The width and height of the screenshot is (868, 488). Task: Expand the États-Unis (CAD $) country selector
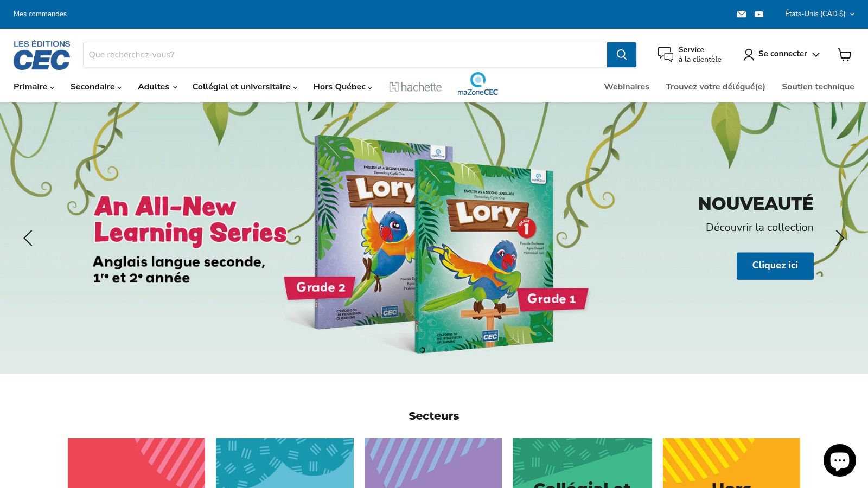point(819,14)
